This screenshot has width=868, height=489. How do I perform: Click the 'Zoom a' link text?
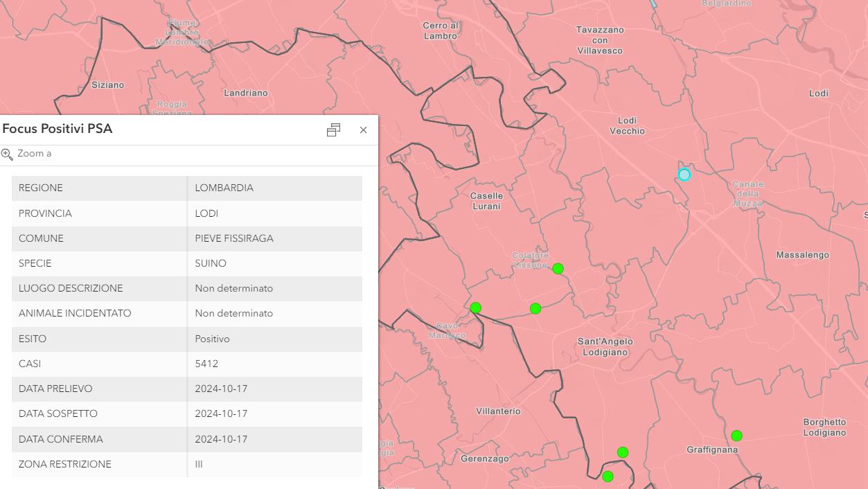34,154
